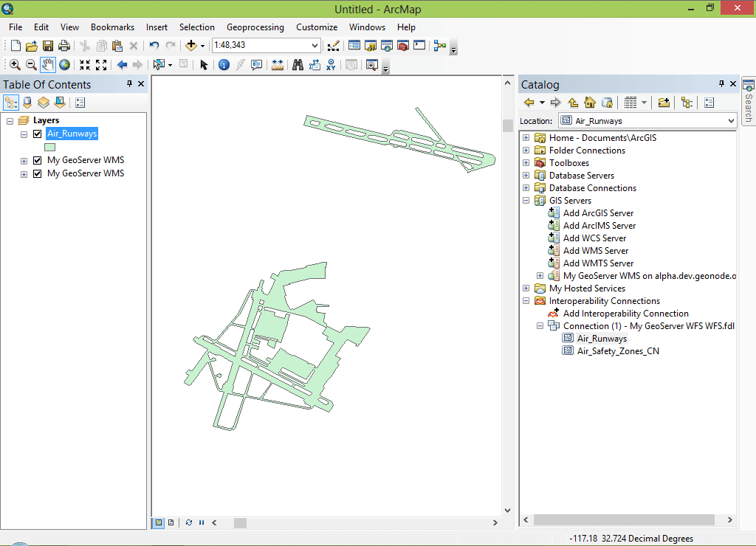Uncheck the second My GeoServer WMS layer
756x546 pixels.
[x=37, y=173]
